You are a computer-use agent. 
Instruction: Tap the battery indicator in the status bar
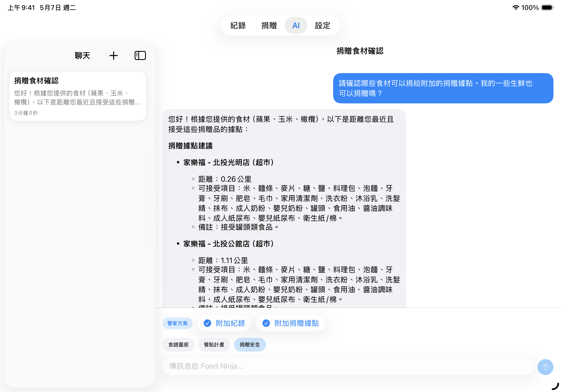[547, 8]
